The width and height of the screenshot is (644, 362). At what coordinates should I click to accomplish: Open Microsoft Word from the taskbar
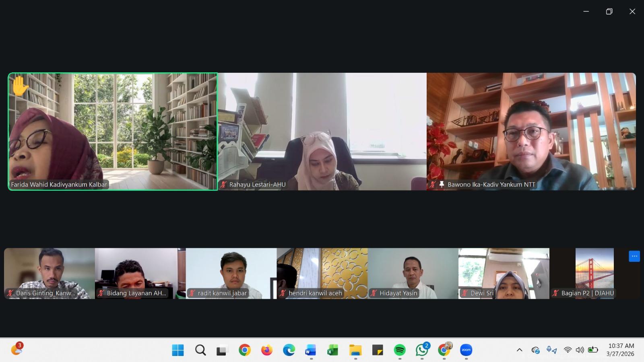(x=310, y=350)
